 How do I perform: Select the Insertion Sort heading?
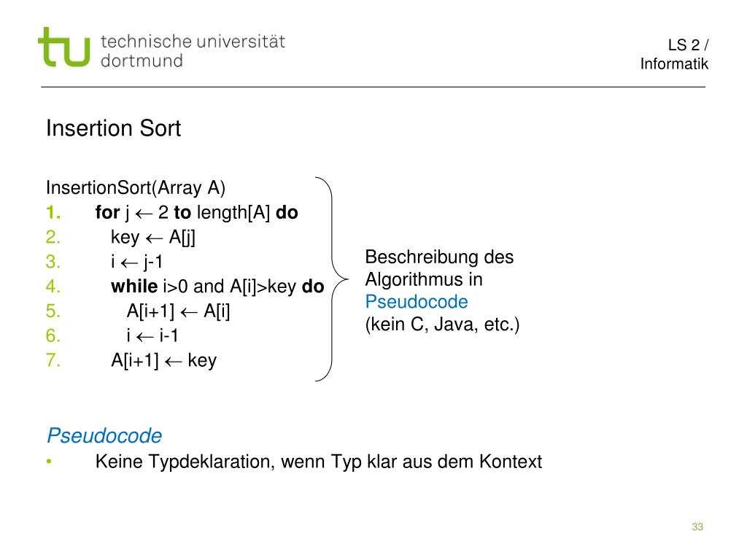click(x=113, y=128)
